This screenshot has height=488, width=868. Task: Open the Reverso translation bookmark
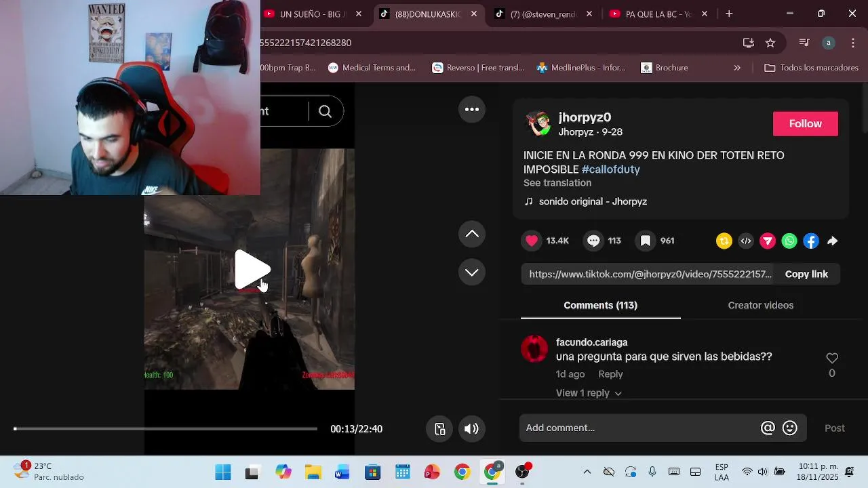[x=479, y=68]
